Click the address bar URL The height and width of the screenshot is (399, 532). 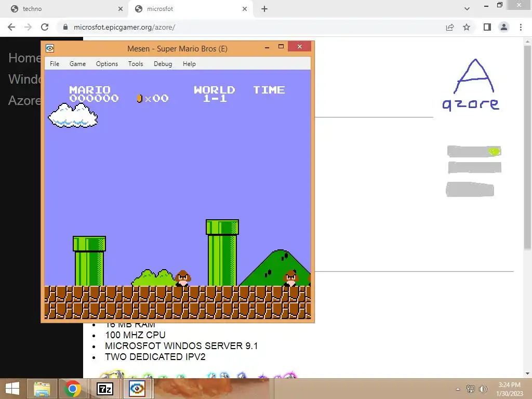(x=124, y=27)
